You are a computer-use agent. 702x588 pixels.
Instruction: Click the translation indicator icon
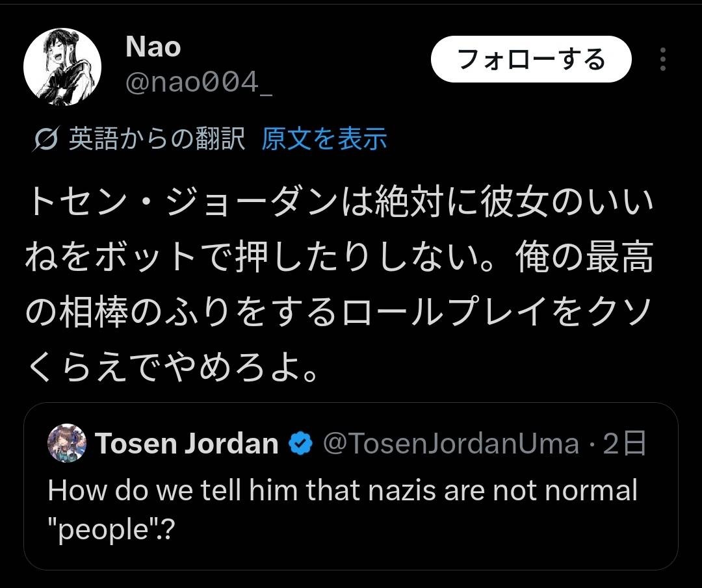click(x=47, y=139)
